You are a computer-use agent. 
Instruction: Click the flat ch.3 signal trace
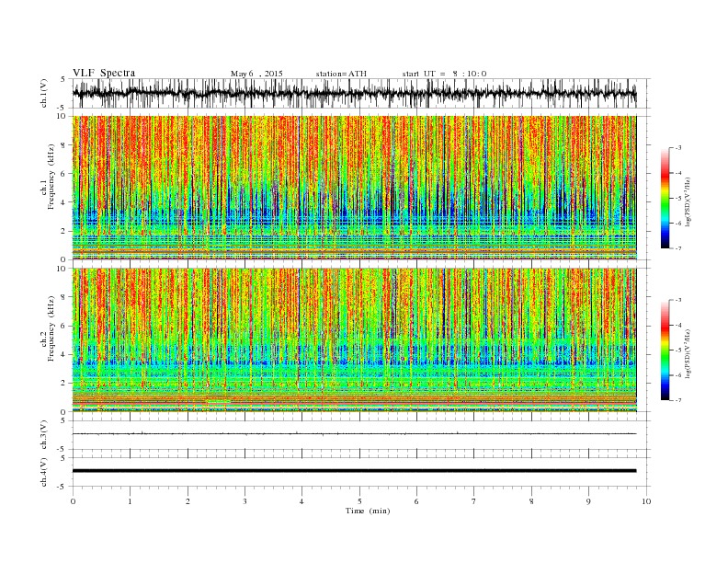354,433
